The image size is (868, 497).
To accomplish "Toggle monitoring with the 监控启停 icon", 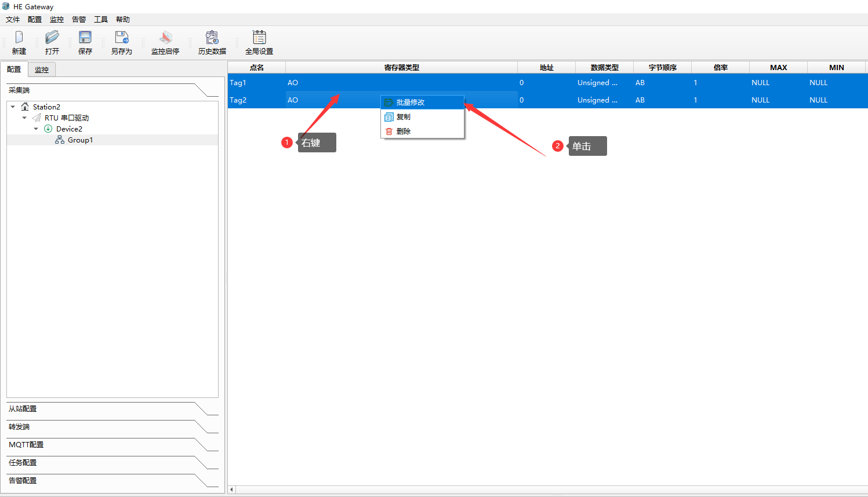I will coord(165,38).
